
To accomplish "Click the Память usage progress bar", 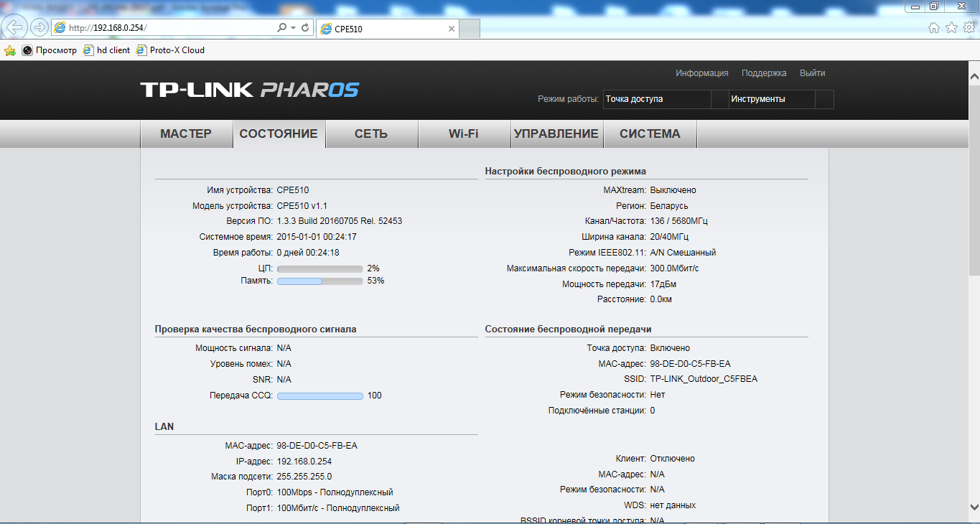I will 319,281.
